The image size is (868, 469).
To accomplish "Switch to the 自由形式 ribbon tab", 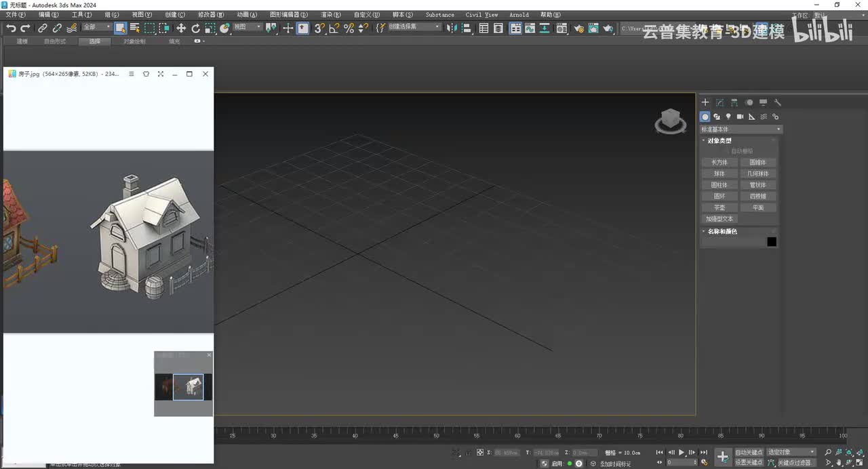I will click(55, 41).
